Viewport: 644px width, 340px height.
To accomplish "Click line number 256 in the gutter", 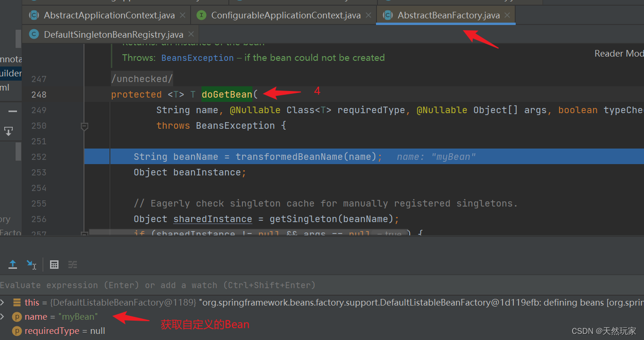I will [x=39, y=219].
